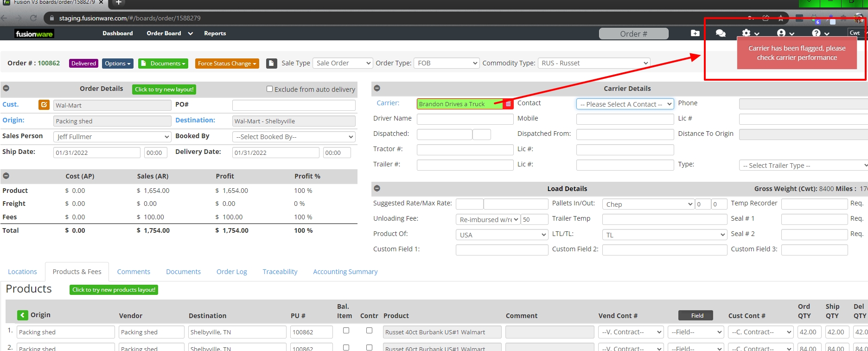The width and height of the screenshot is (868, 351).
Task: Collapse the Order Details section
Action: pos(6,89)
